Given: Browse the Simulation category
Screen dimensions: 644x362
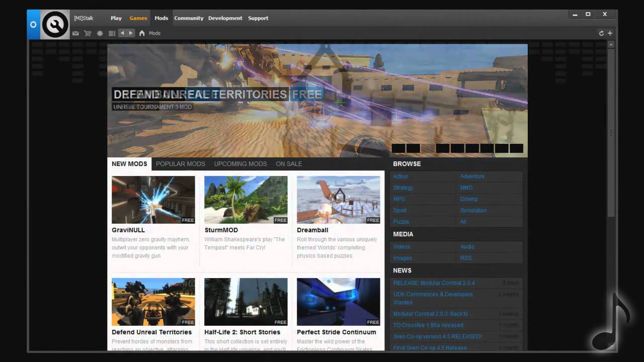Looking at the screenshot, I should 473,210.
